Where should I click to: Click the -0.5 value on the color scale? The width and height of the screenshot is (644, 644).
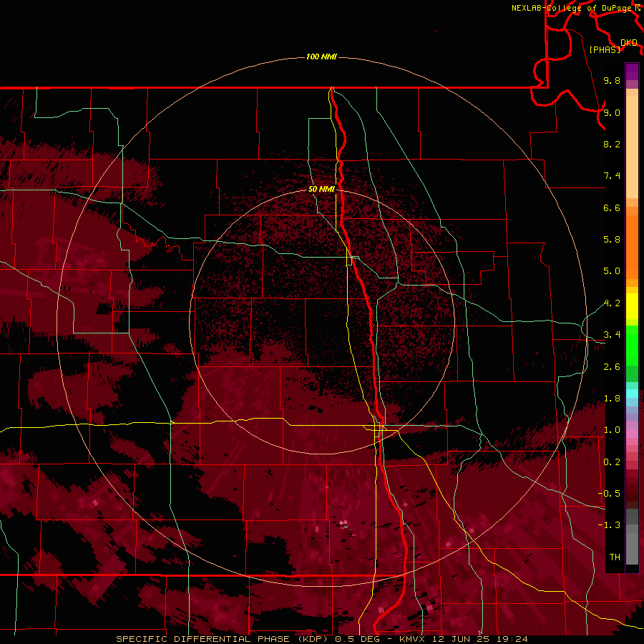(x=609, y=494)
